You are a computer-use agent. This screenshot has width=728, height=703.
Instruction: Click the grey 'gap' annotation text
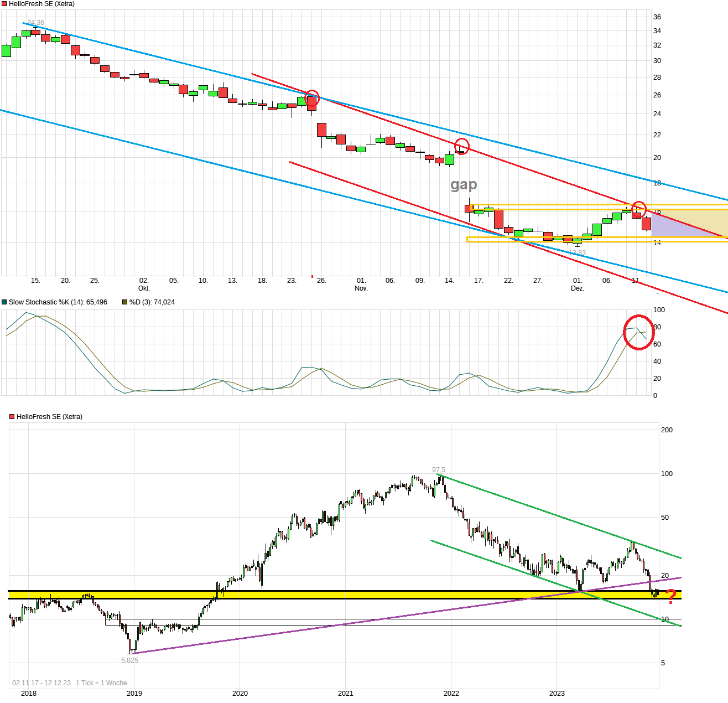pyautogui.click(x=464, y=184)
